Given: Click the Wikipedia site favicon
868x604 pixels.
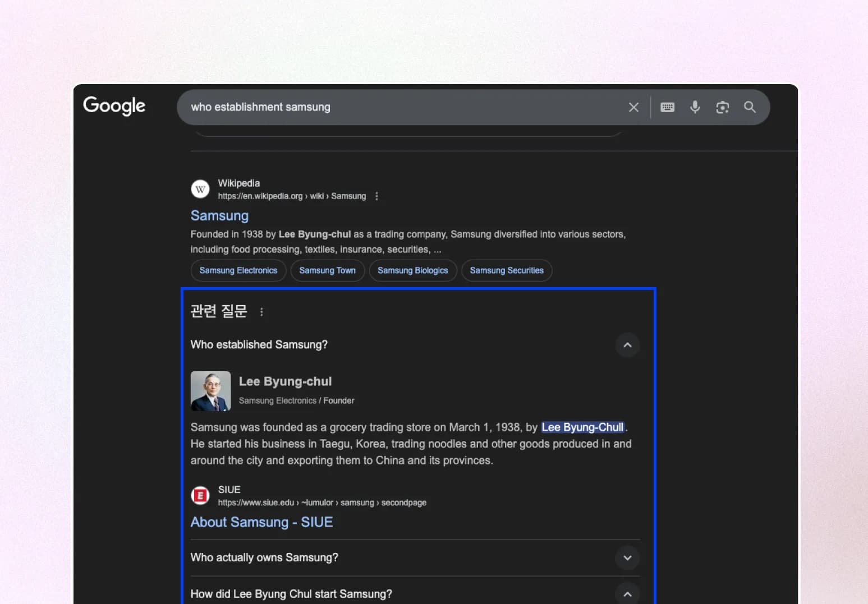Looking at the screenshot, I should (x=200, y=189).
